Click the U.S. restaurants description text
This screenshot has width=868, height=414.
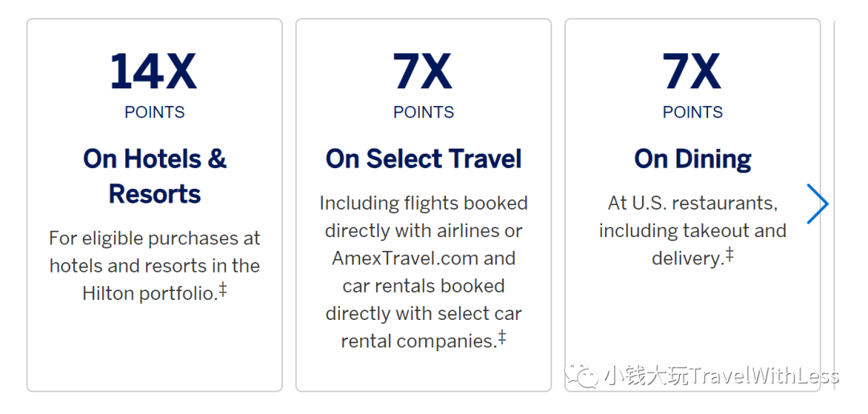pos(693,231)
